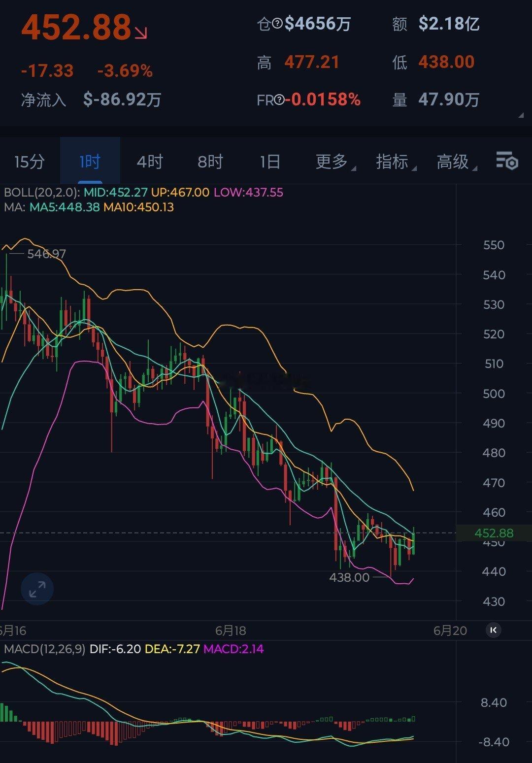This screenshot has height=763, width=532.
Task: Click LOW:437.55 Bollinger value
Action: click(x=248, y=192)
